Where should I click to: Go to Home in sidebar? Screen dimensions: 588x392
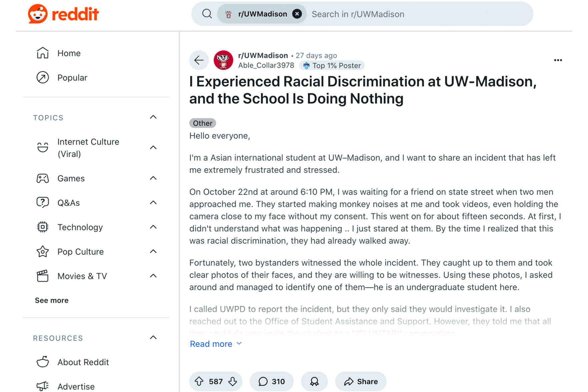[x=69, y=53]
